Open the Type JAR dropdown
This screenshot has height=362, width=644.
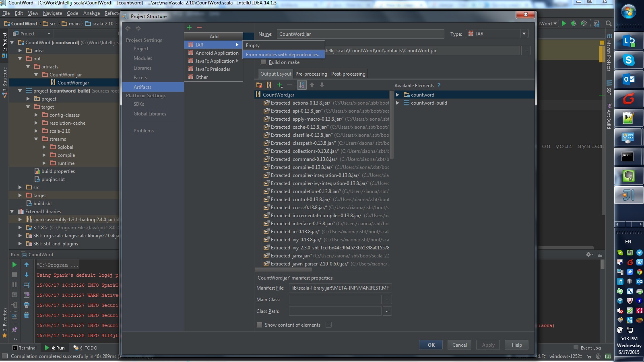coord(524,34)
